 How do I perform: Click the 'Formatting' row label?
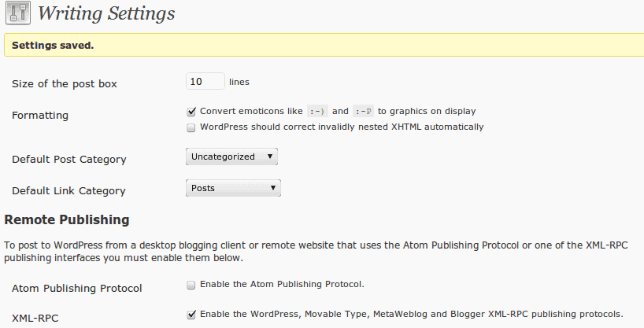(x=40, y=116)
